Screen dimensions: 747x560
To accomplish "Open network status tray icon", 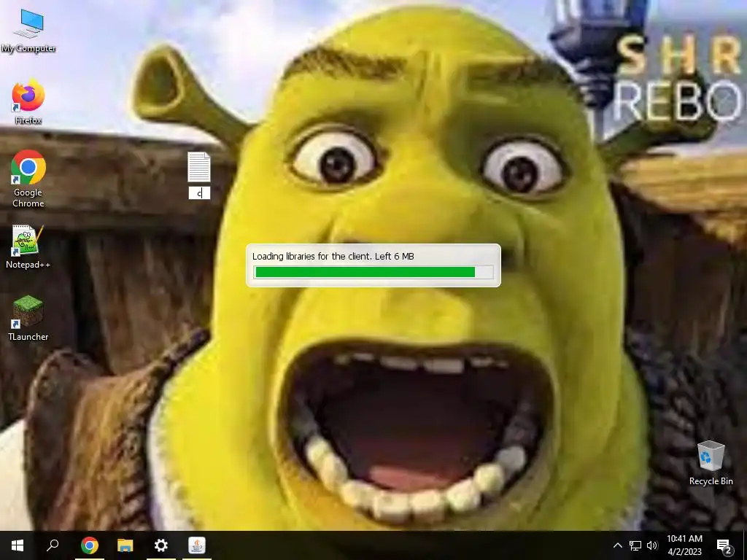I will click(x=635, y=545).
